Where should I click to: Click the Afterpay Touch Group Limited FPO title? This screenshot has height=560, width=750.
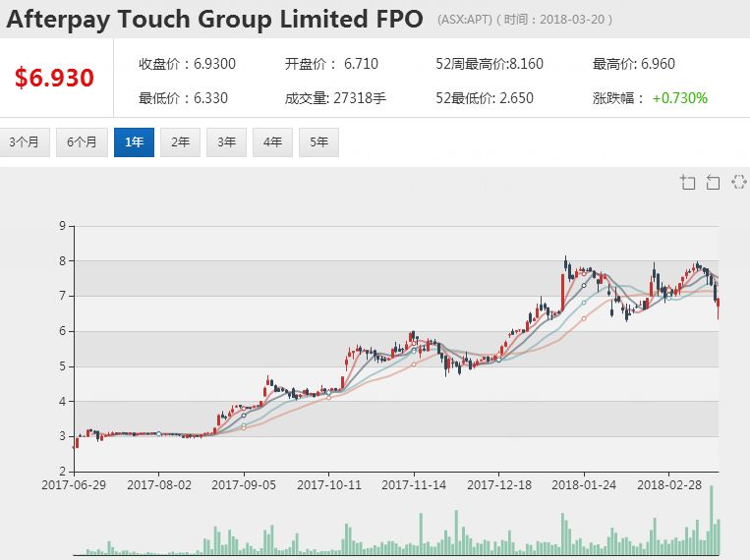[214, 19]
